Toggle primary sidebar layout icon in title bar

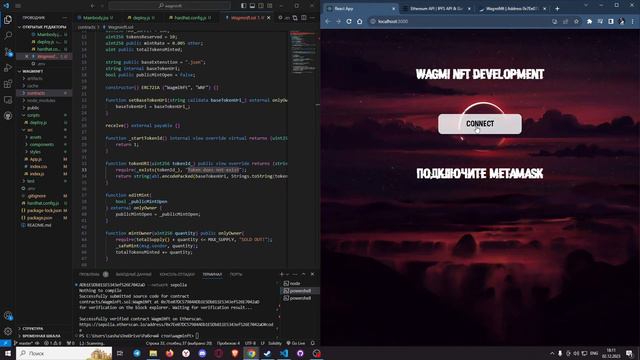[244, 6]
